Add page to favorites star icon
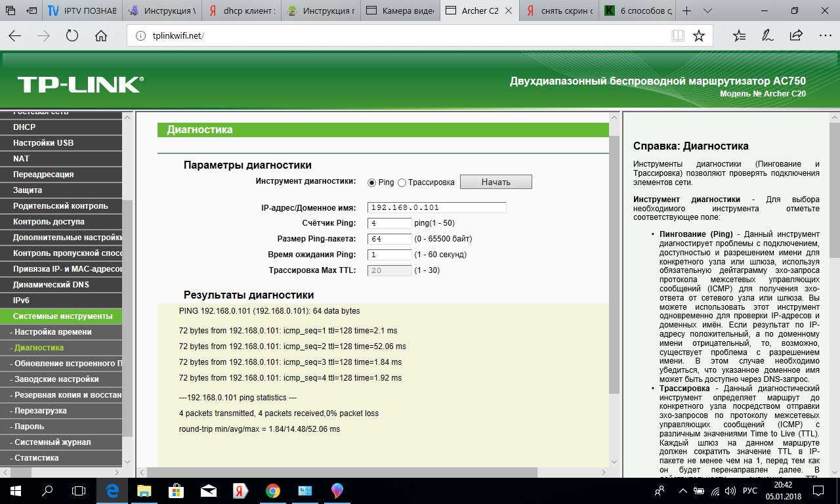Screen dimensions: 840x504 coord(699,36)
